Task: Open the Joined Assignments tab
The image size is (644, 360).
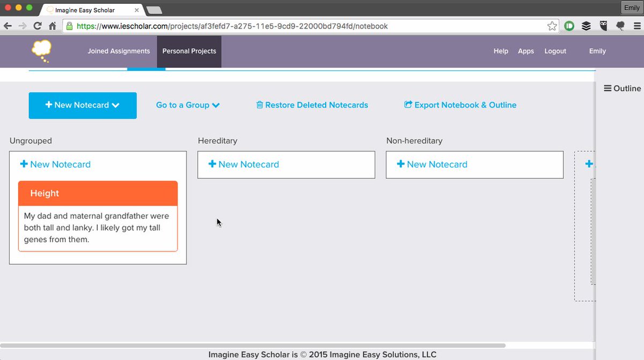Action: click(119, 51)
